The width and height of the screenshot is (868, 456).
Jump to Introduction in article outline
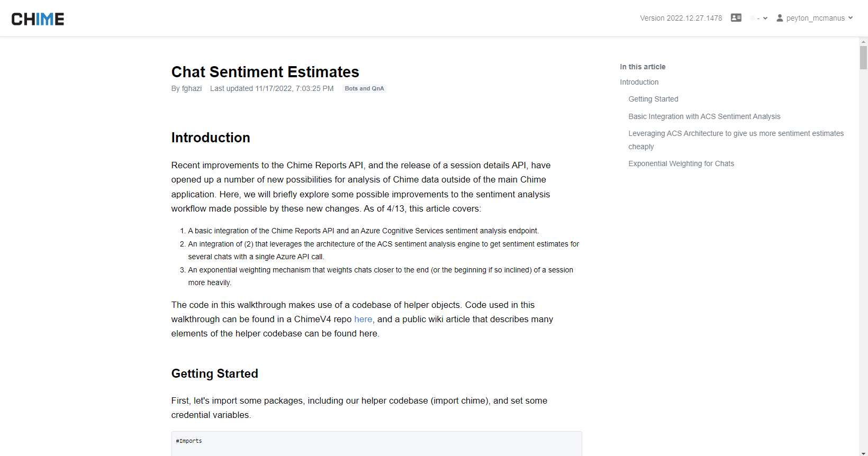click(x=639, y=82)
